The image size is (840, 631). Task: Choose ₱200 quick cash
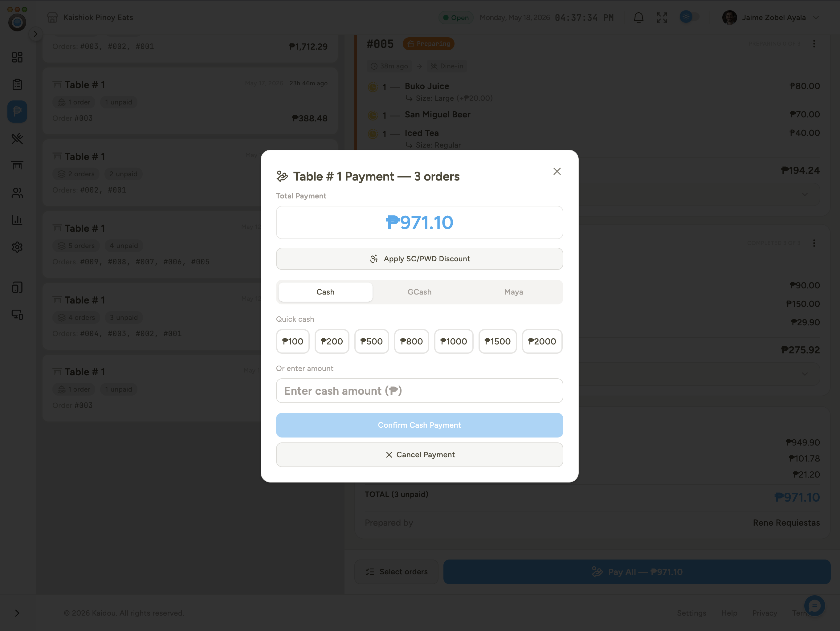[332, 341]
